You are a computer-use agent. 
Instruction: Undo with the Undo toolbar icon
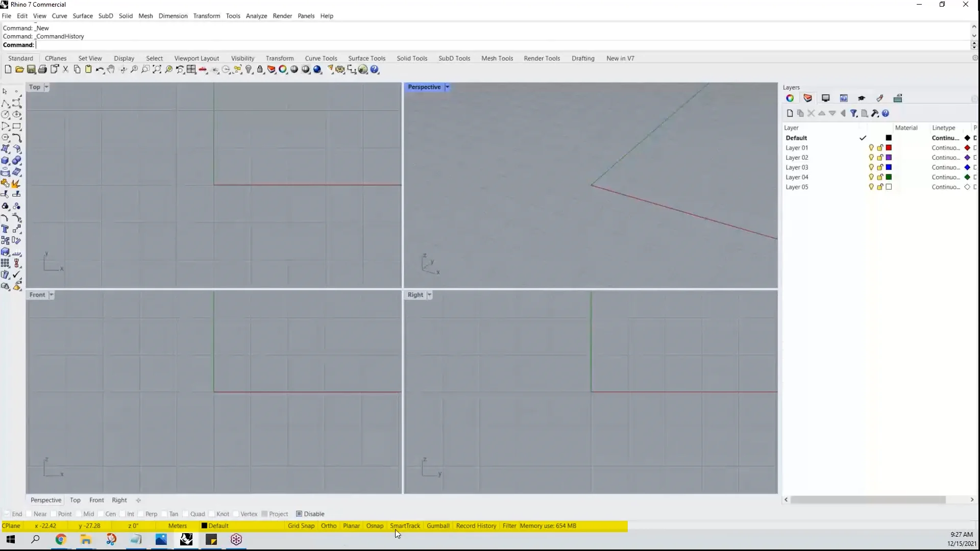pos(100,69)
